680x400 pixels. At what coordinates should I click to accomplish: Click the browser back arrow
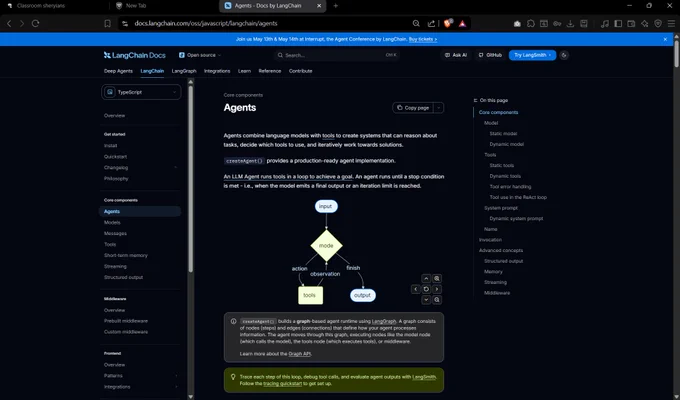click(9, 23)
